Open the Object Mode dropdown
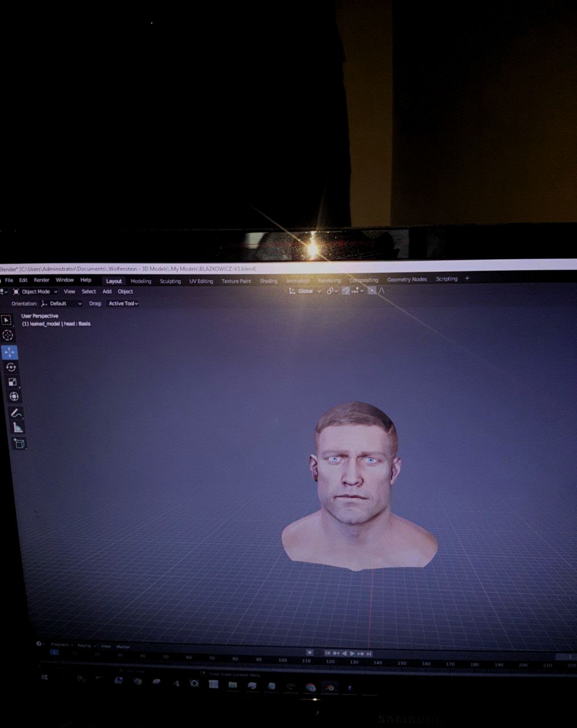 click(35, 292)
